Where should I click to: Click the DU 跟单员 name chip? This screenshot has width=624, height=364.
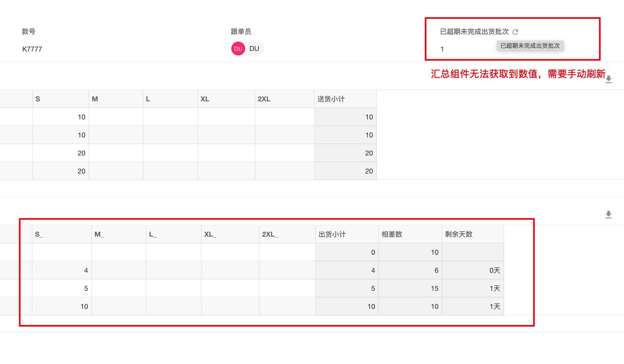[x=254, y=49]
